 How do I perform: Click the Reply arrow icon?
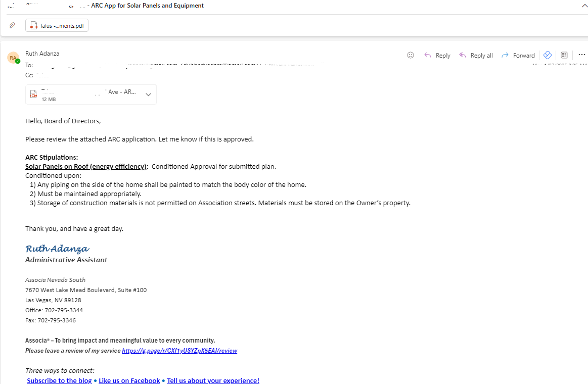click(x=428, y=55)
